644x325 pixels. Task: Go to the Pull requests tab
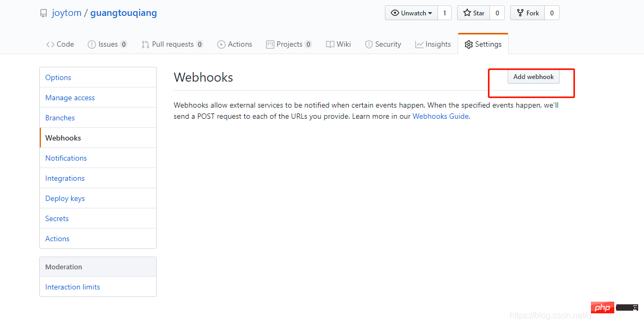tap(173, 45)
